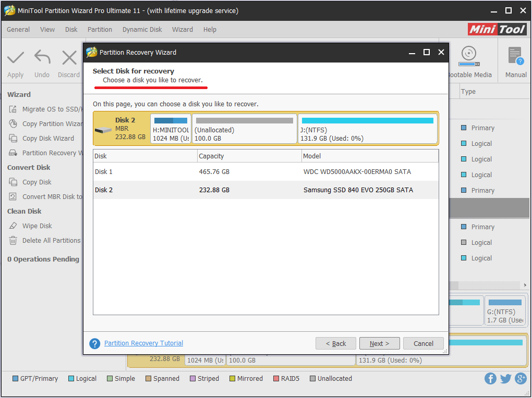The image size is (532, 398).
Task: Click the Unallocated legend color box
Action: click(312, 378)
